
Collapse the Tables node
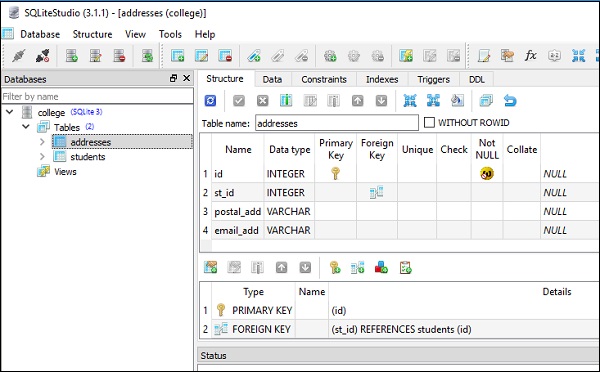26,126
